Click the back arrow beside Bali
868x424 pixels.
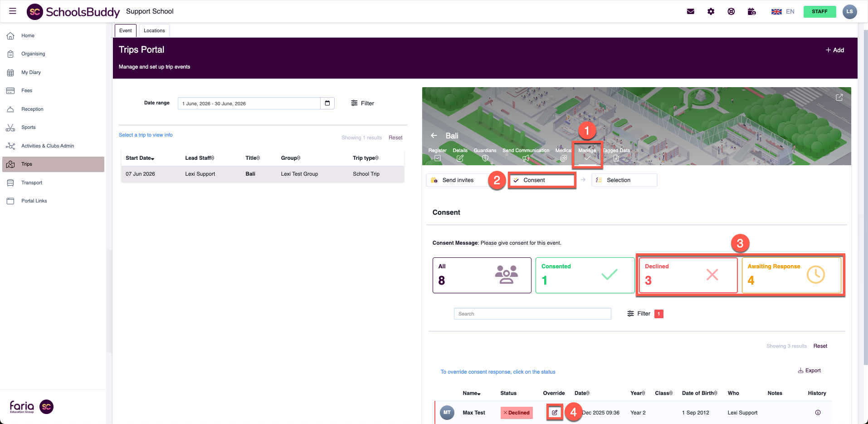click(x=434, y=136)
